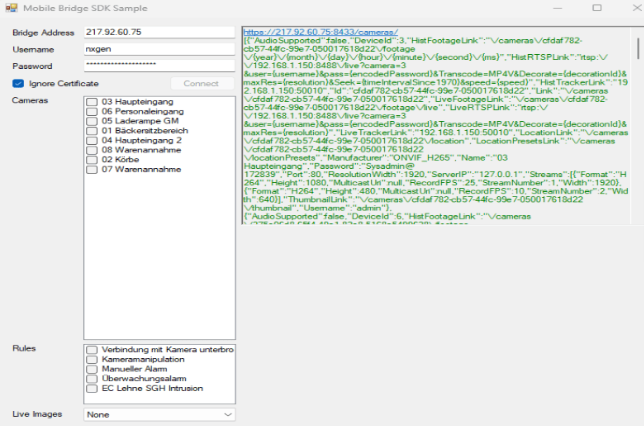Check the 02 Körbe camera
The height and width of the screenshot is (426, 644).
pos(92,159)
